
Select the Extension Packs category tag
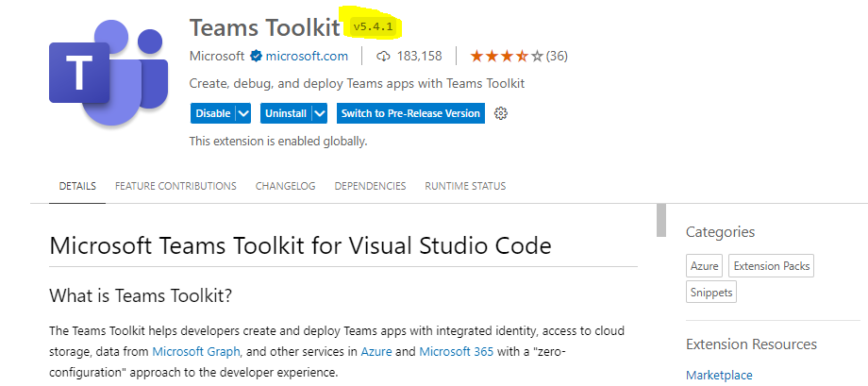point(771,266)
